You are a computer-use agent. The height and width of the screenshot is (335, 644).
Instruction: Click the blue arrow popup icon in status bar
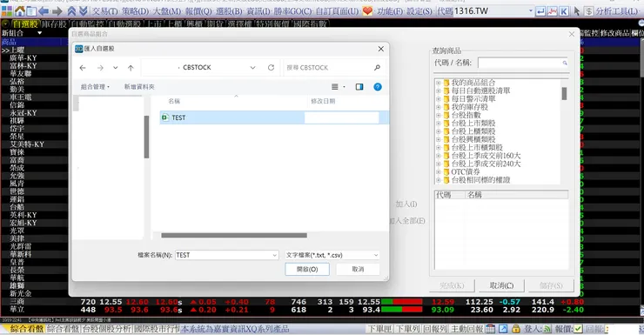[x=503, y=329]
